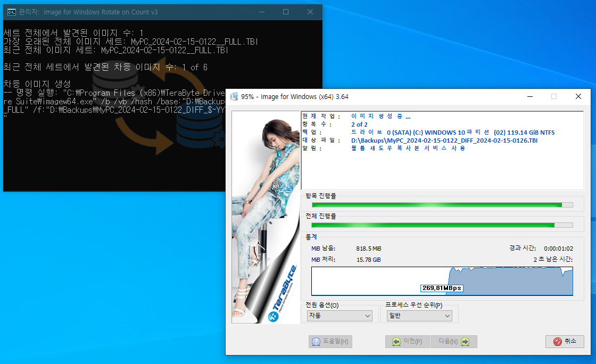Image resolution: width=596 pixels, height=364 pixels.
Task: Click the 도움말(H) button text
Action: click(x=336, y=342)
